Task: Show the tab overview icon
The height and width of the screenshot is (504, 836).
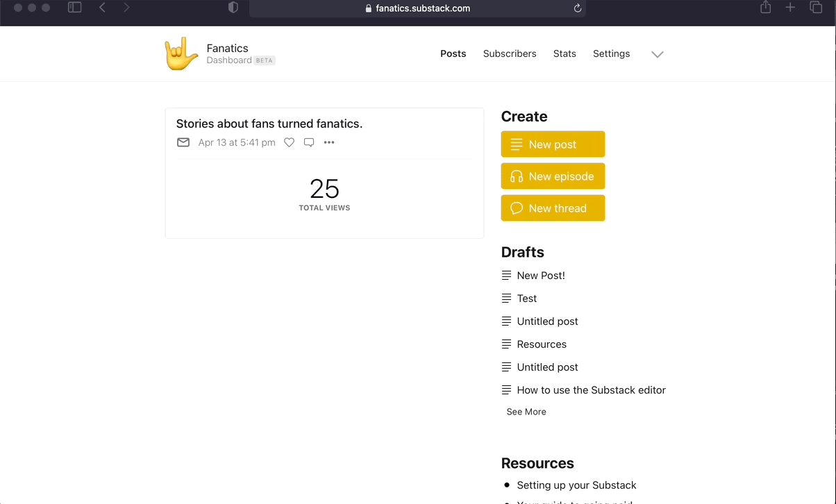Action: [816, 8]
